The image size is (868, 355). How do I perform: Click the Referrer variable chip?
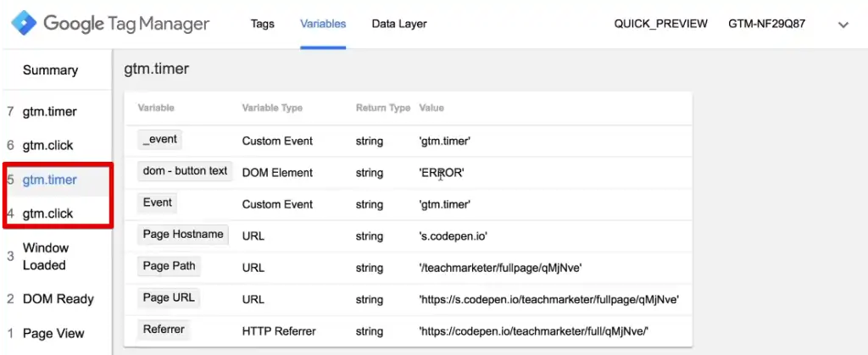tap(164, 330)
